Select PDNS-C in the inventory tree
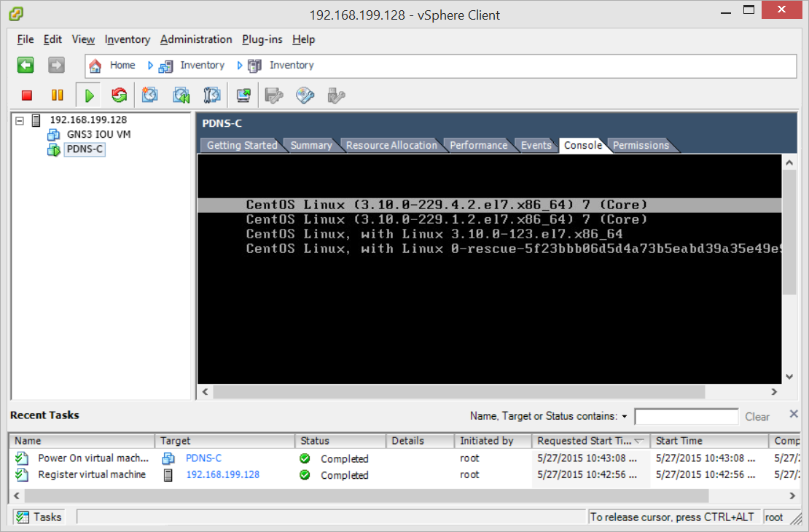 [x=85, y=149]
